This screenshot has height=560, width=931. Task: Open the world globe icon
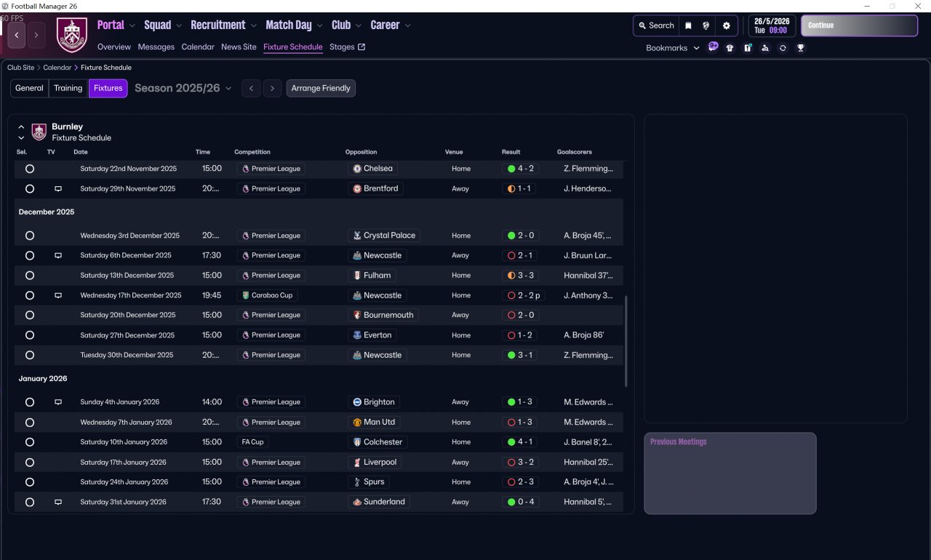[706, 25]
